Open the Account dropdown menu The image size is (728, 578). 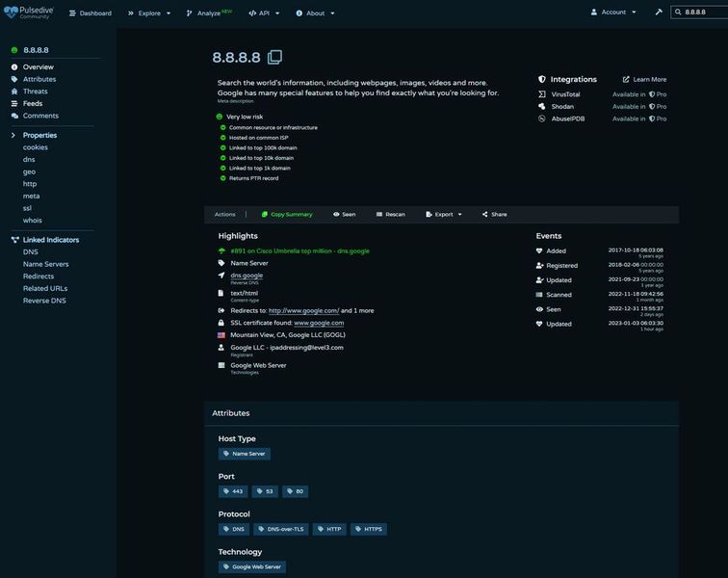pyautogui.click(x=613, y=13)
